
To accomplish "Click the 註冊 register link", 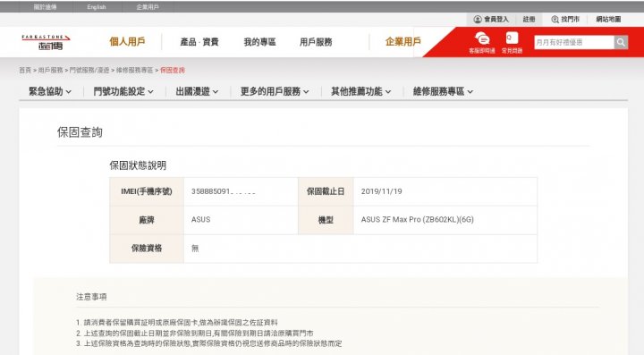I will coord(529,20).
